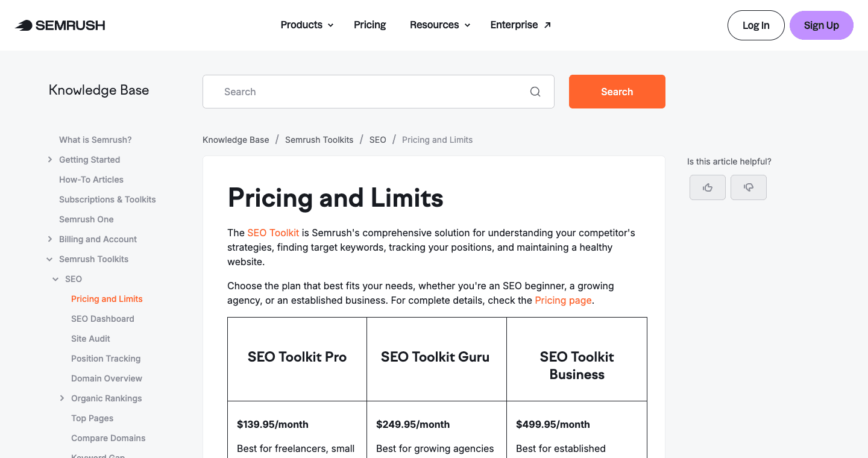Open Enterprise via the external link arrow
Screen dimensions: 868x458
[x=547, y=23]
